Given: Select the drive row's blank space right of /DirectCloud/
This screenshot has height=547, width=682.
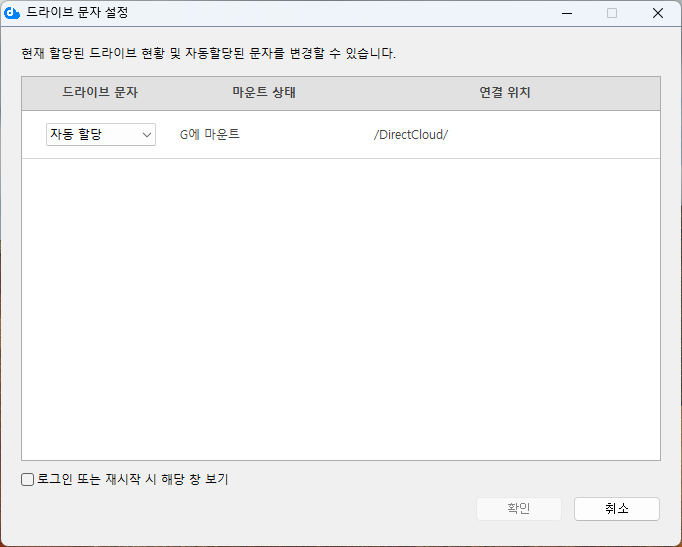Looking at the screenshot, I should [560, 135].
